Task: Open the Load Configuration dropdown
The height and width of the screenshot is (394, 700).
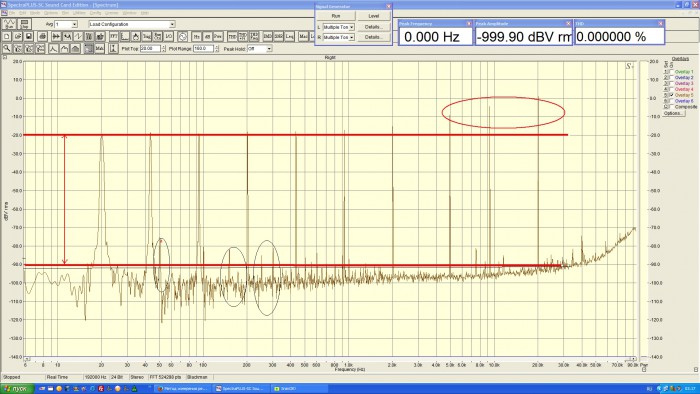Action: click(x=132, y=24)
